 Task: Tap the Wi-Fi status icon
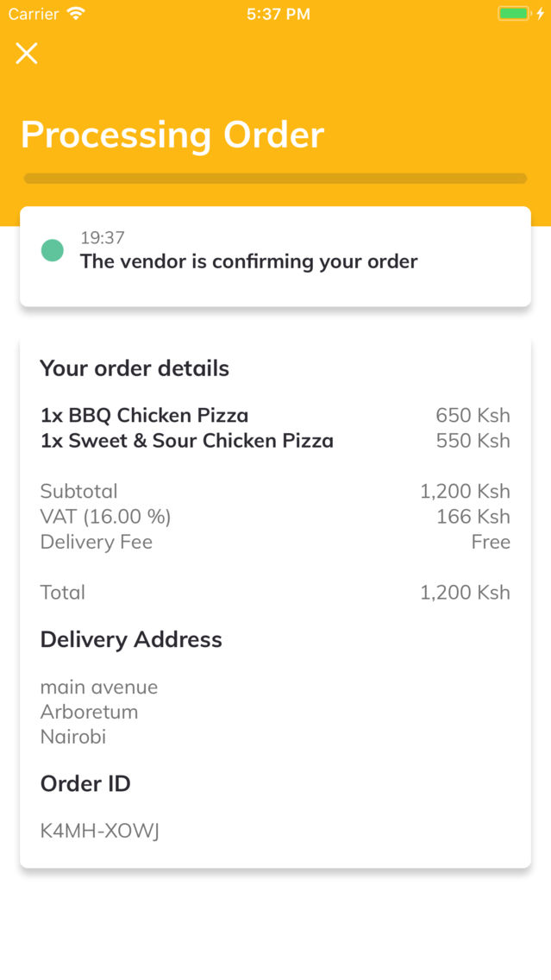[x=76, y=14]
